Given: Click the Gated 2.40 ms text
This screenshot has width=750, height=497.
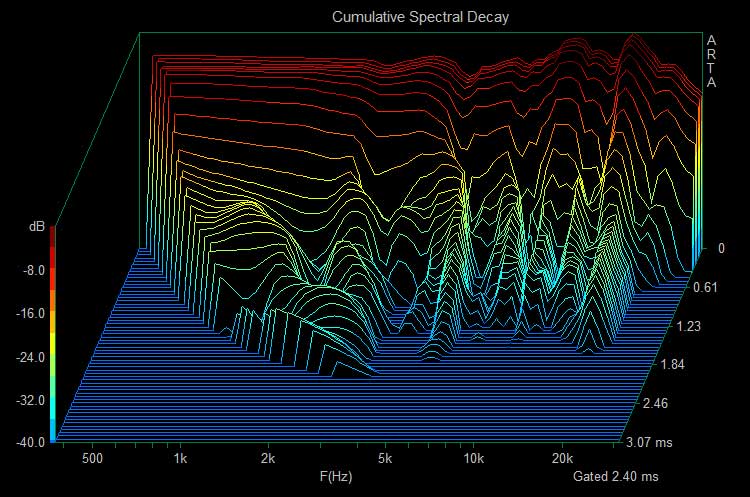Looking at the screenshot, I should (613, 477).
